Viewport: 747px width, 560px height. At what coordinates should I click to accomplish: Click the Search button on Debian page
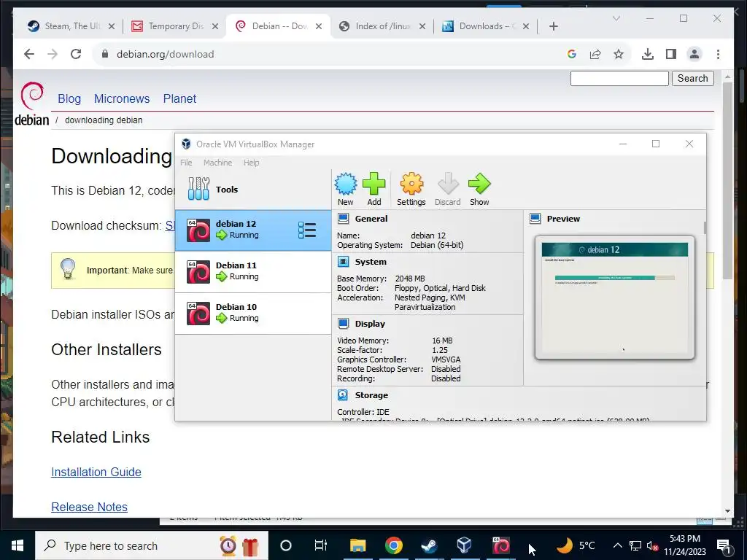[693, 78]
